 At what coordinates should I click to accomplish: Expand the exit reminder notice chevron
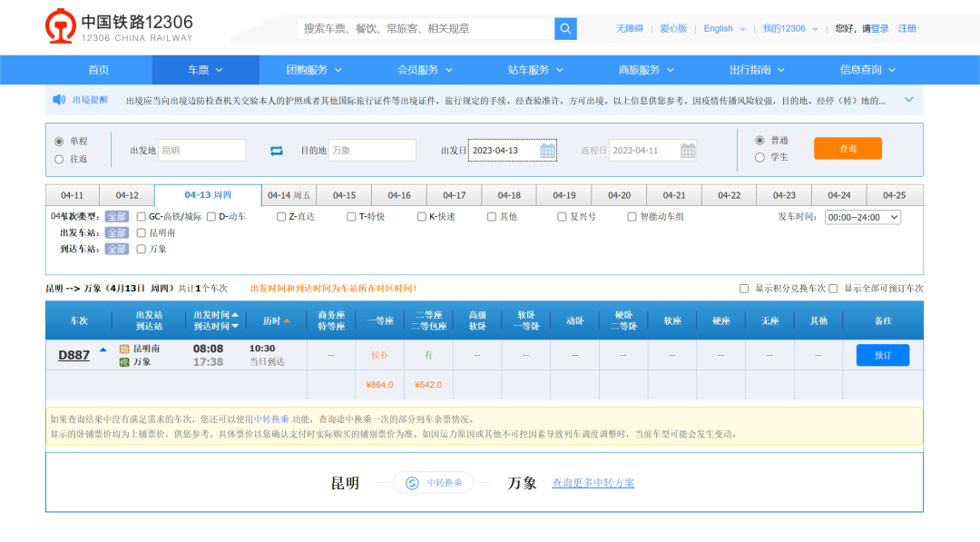click(908, 100)
